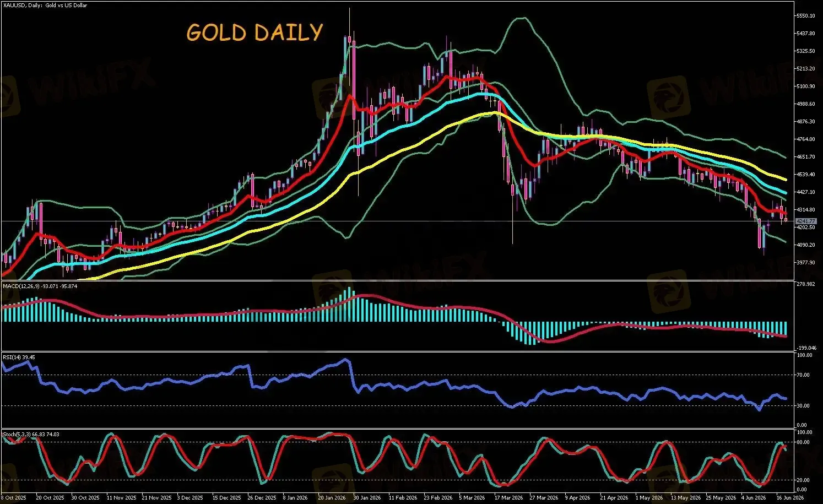The image size is (823, 504).
Task: Click the 5550.10 price axis label
Action: coord(805,16)
